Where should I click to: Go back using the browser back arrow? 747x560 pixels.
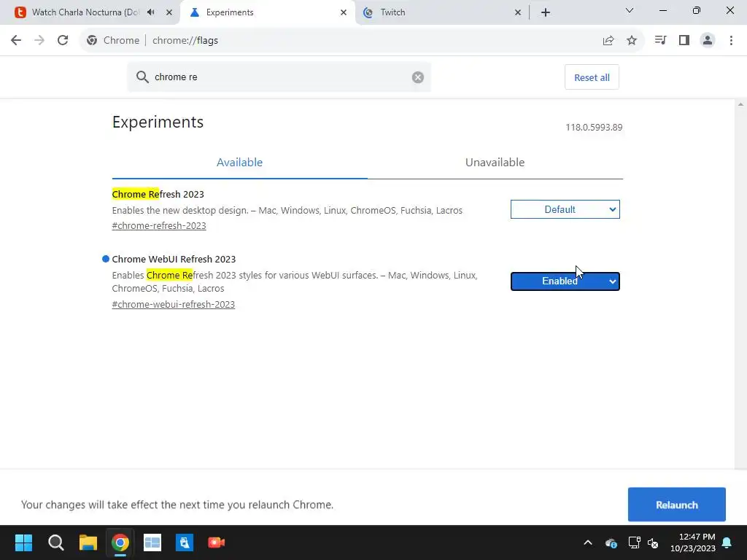pos(16,41)
